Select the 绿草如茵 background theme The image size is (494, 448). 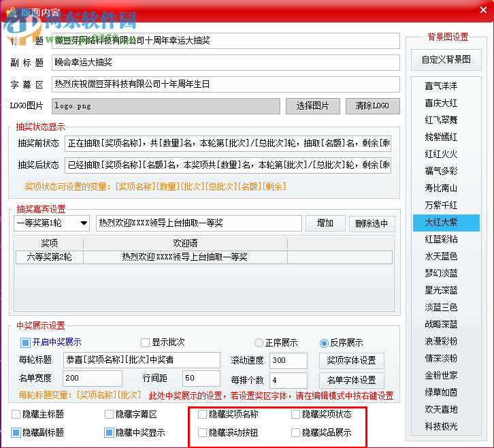point(446,393)
